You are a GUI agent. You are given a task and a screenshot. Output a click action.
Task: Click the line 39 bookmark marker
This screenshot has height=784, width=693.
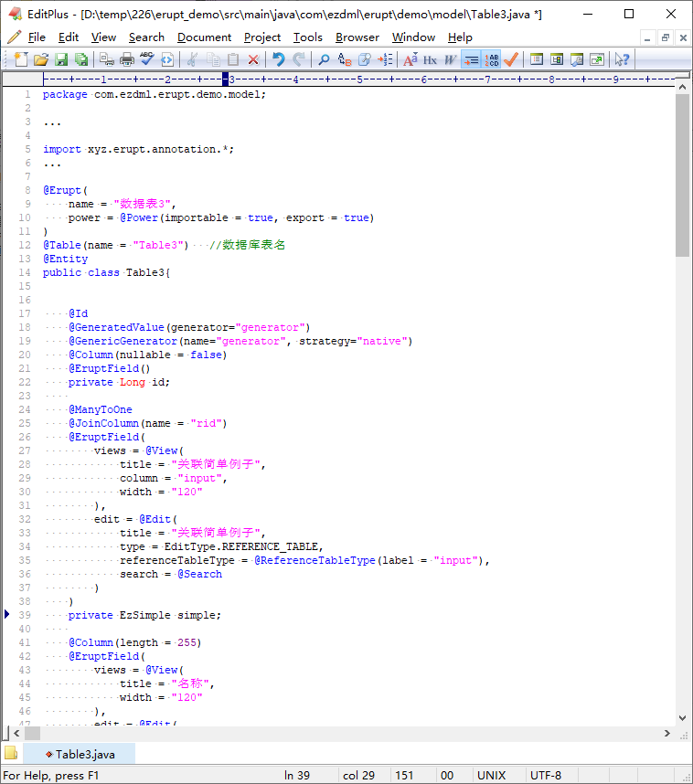coord(7,615)
